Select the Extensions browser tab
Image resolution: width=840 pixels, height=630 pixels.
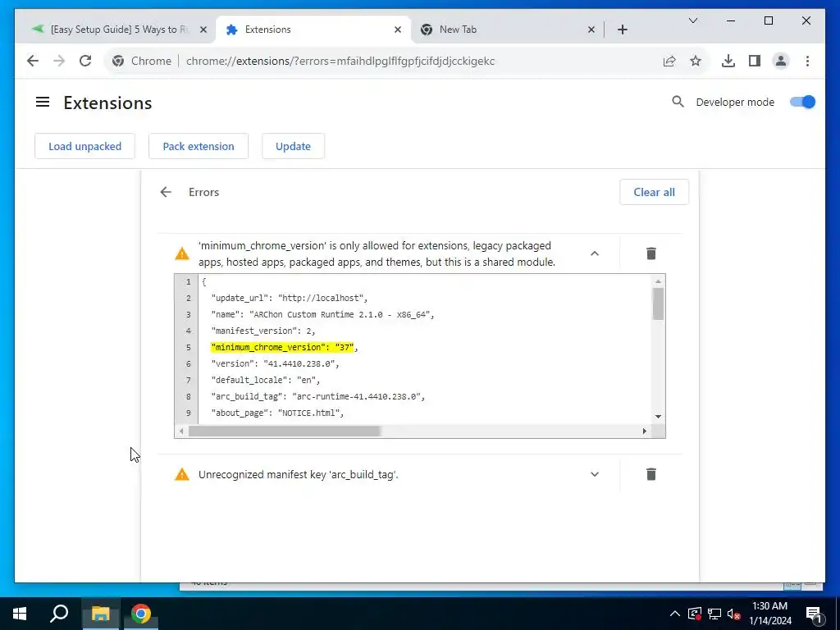click(313, 30)
